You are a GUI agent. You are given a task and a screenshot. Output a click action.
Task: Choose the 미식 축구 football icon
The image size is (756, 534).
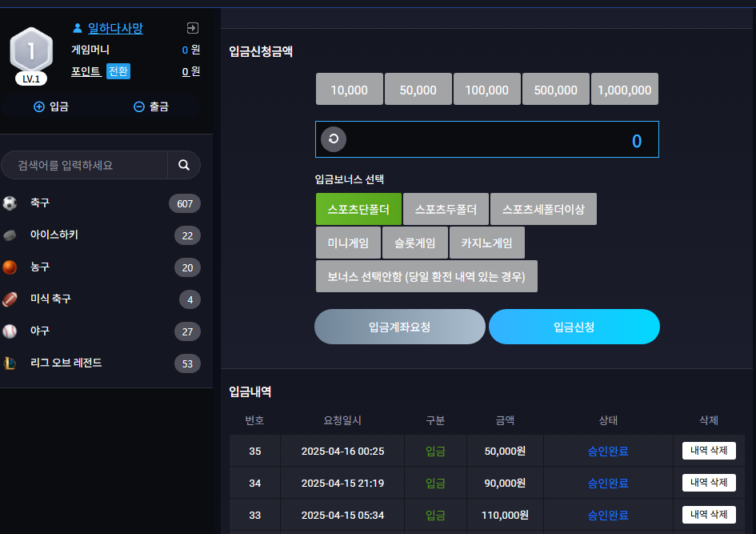point(10,299)
